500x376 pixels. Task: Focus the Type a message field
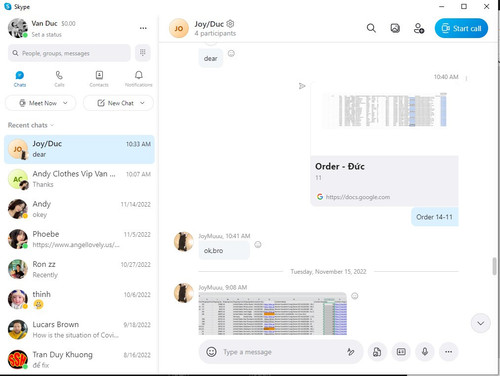pos(281,352)
